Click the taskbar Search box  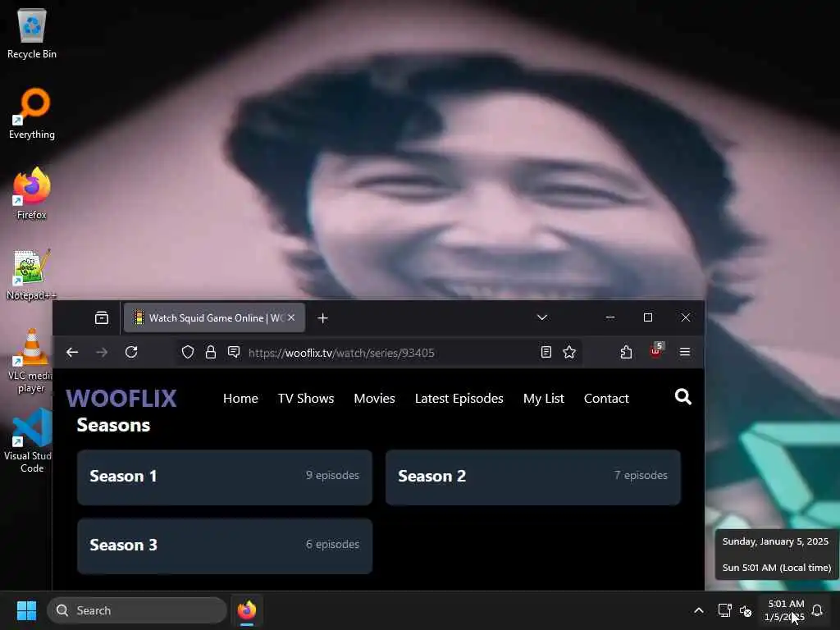click(137, 610)
